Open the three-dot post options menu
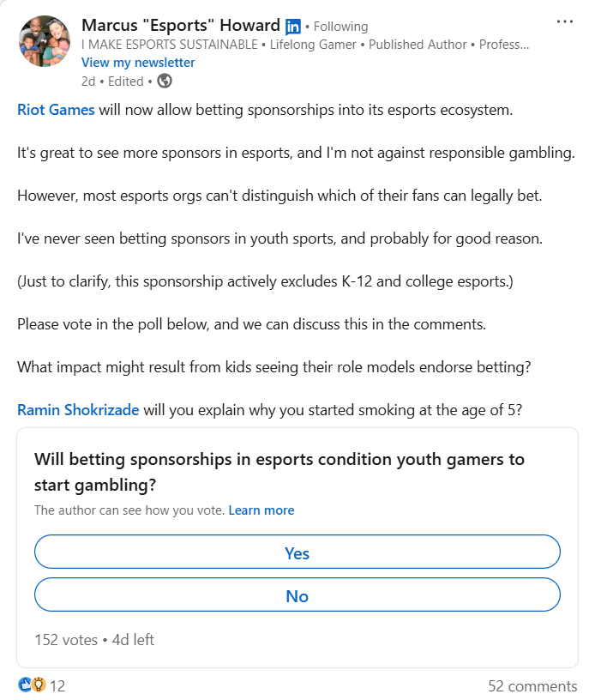 564,21
